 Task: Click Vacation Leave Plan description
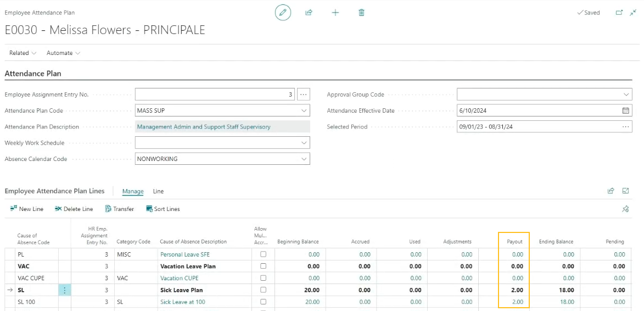[x=188, y=266]
